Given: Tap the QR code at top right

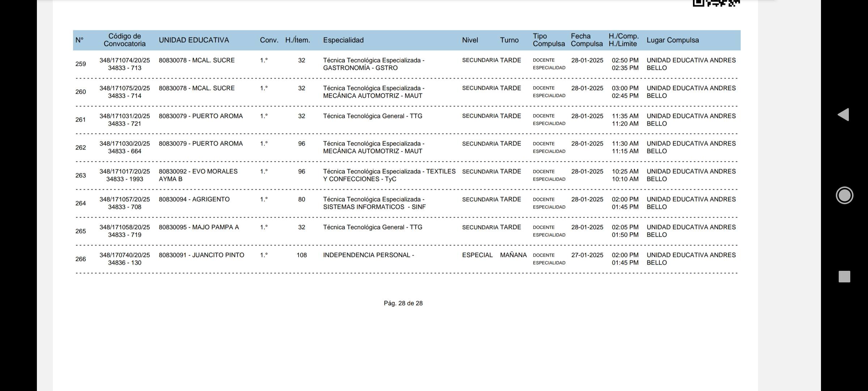Looking at the screenshot, I should click(x=716, y=3).
